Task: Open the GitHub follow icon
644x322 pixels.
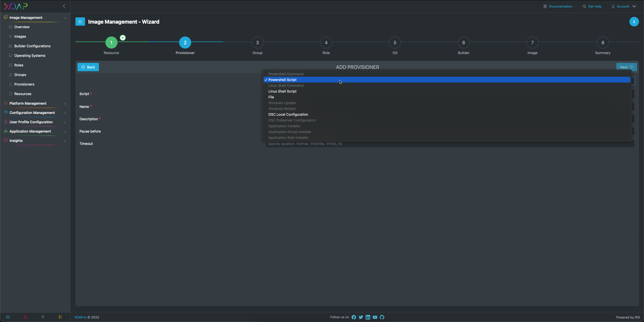Action: [382, 317]
